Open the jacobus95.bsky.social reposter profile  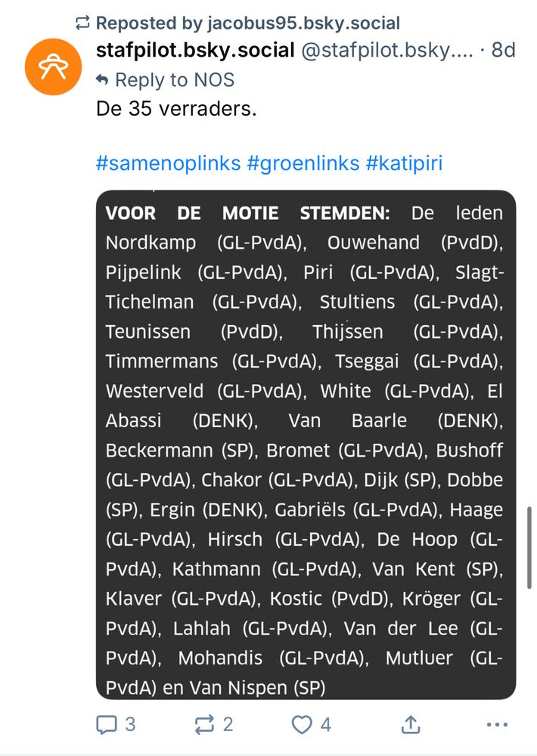[x=303, y=23]
